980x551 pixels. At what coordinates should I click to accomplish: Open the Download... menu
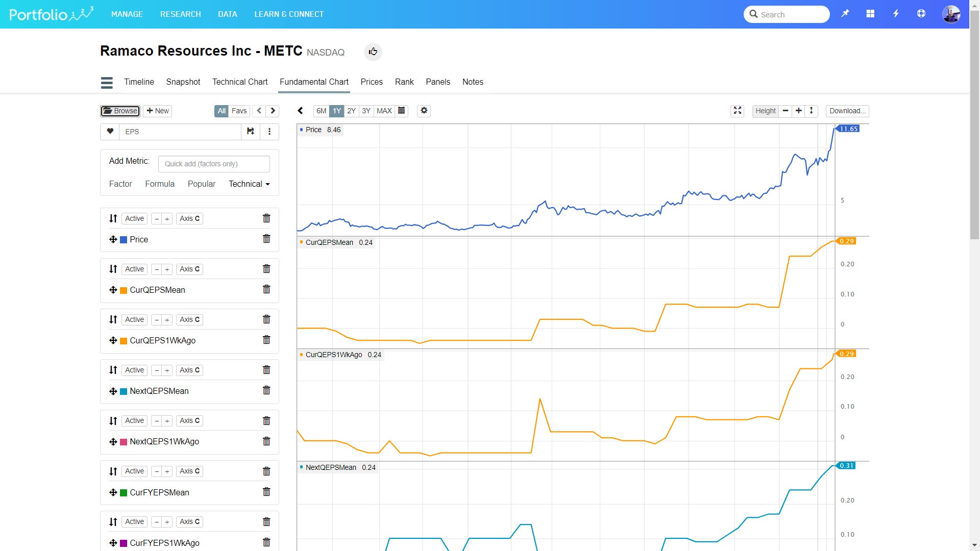pyautogui.click(x=847, y=111)
